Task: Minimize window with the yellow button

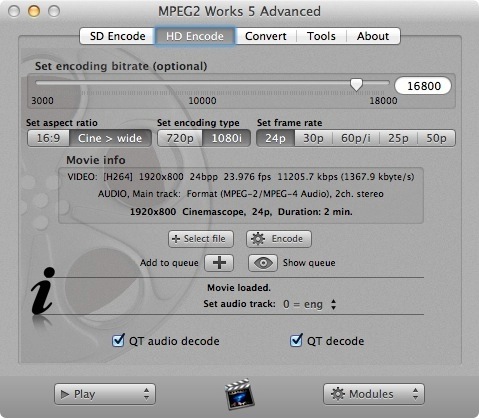Action: (x=34, y=11)
